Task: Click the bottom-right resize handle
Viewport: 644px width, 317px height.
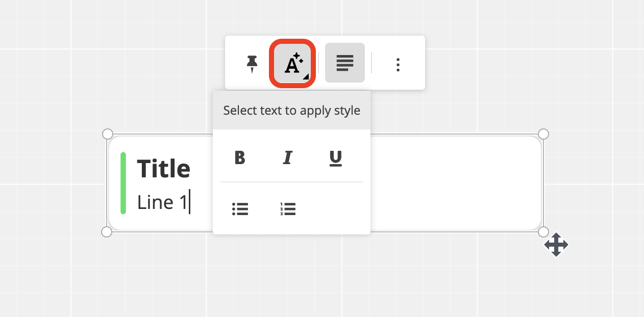Action: tap(543, 232)
